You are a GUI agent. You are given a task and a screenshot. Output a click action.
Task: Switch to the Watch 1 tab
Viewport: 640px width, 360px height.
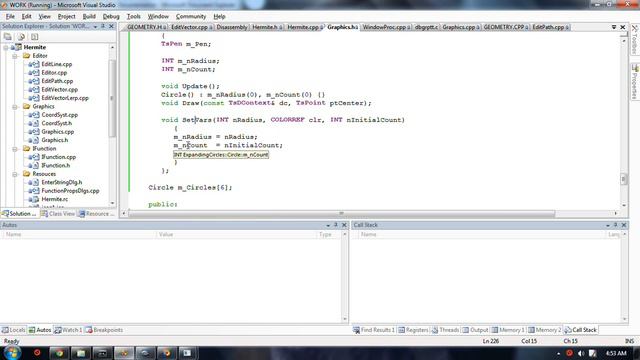[x=69, y=330]
